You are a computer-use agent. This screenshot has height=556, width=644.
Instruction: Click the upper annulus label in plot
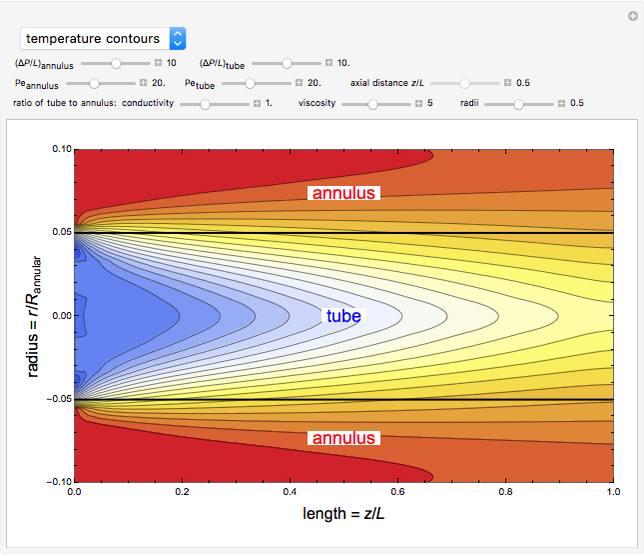344,193
